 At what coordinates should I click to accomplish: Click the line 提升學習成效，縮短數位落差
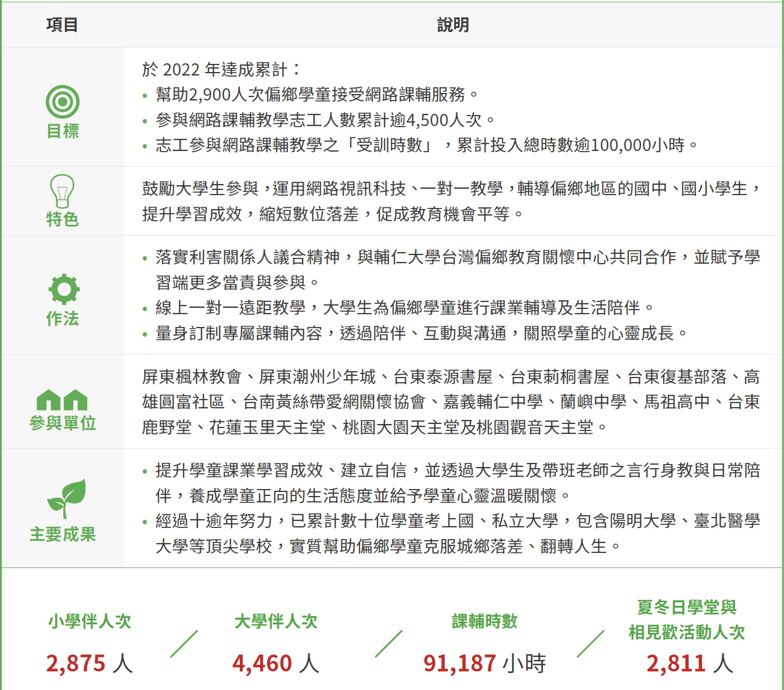(x=333, y=214)
